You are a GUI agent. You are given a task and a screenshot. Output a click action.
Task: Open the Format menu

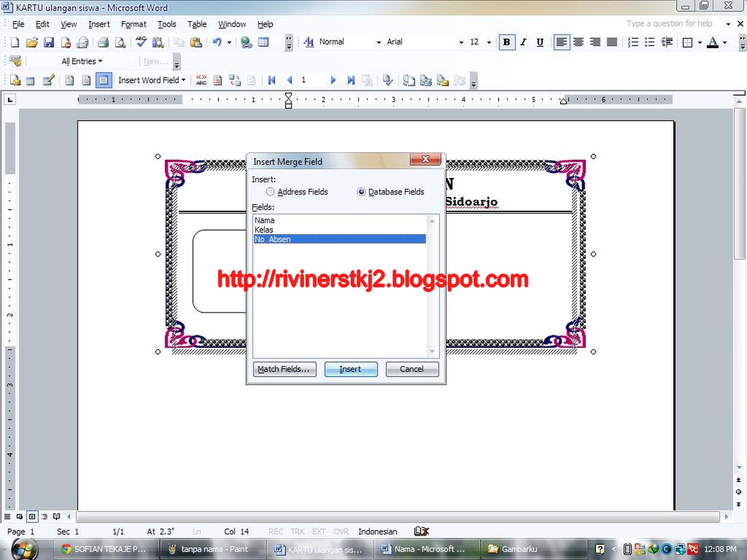click(134, 24)
